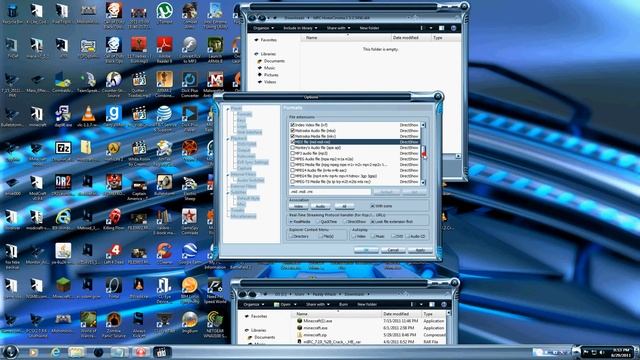Open Organize dropdown in bottom Explorer window
640x360 pixels.
253,304
